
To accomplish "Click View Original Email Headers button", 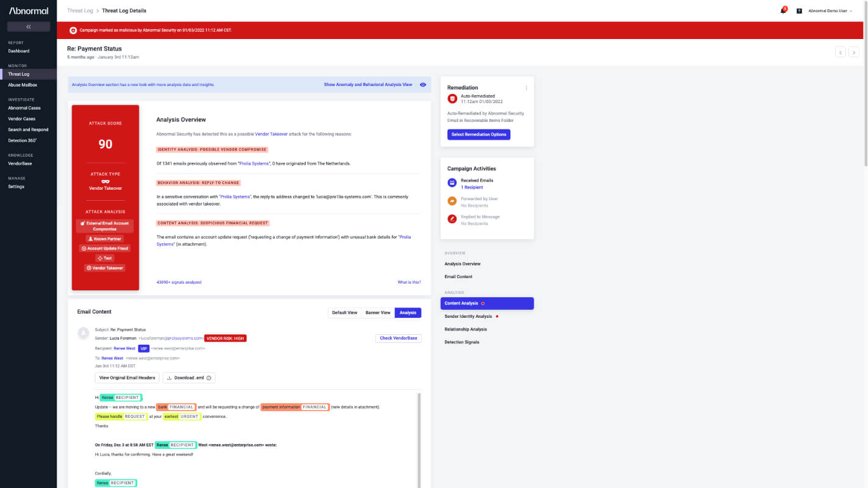I will point(127,378).
